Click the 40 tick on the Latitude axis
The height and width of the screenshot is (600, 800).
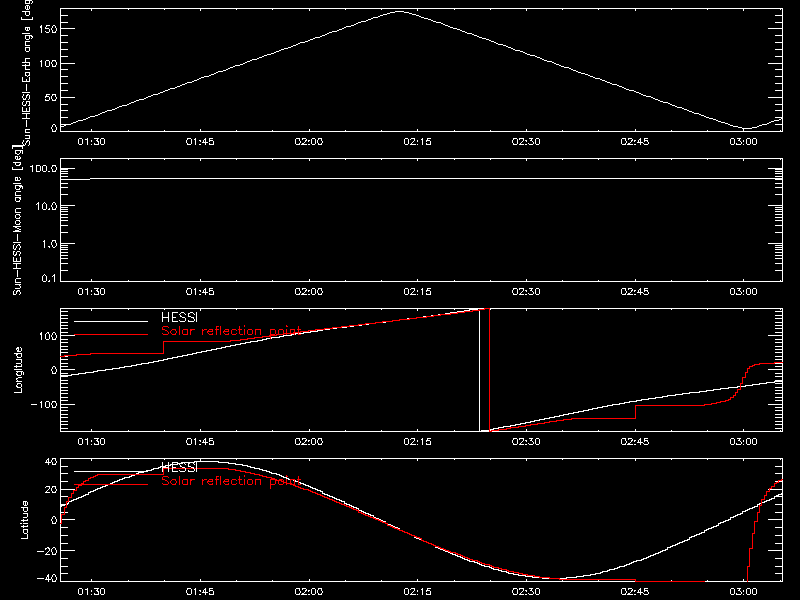click(x=51, y=462)
